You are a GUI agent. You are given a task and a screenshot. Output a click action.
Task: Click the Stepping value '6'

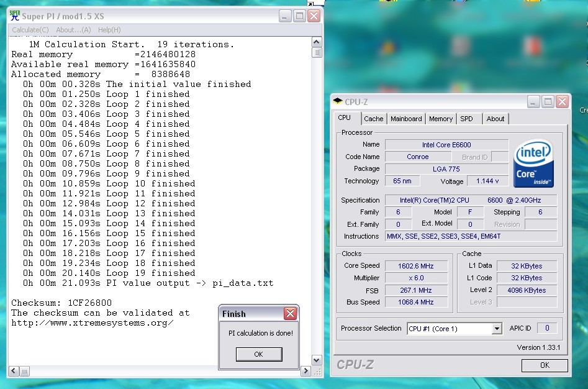click(x=540, y=212)
